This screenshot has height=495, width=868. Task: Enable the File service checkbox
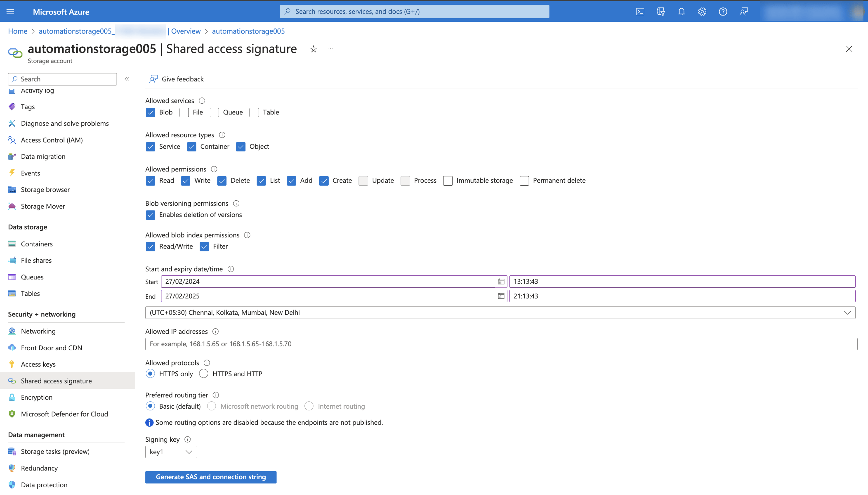tap(184, 113)
